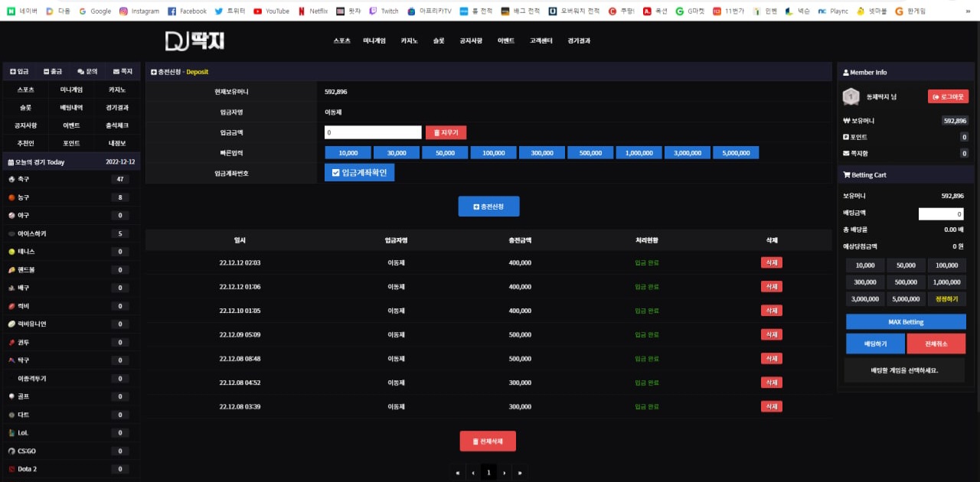Viewport: 980px width, 482px height.
Task: Add 50,000 in the Betting Cart
Action: pos(906,265)
